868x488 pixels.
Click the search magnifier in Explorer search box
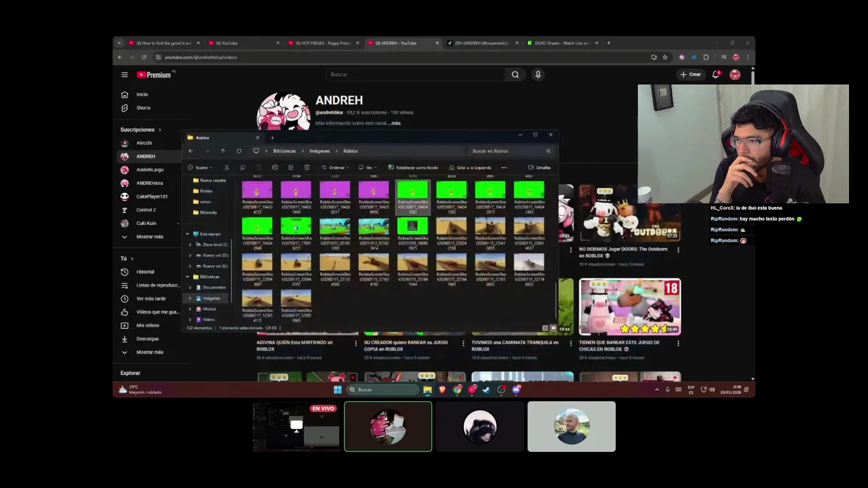coord(548,151)
